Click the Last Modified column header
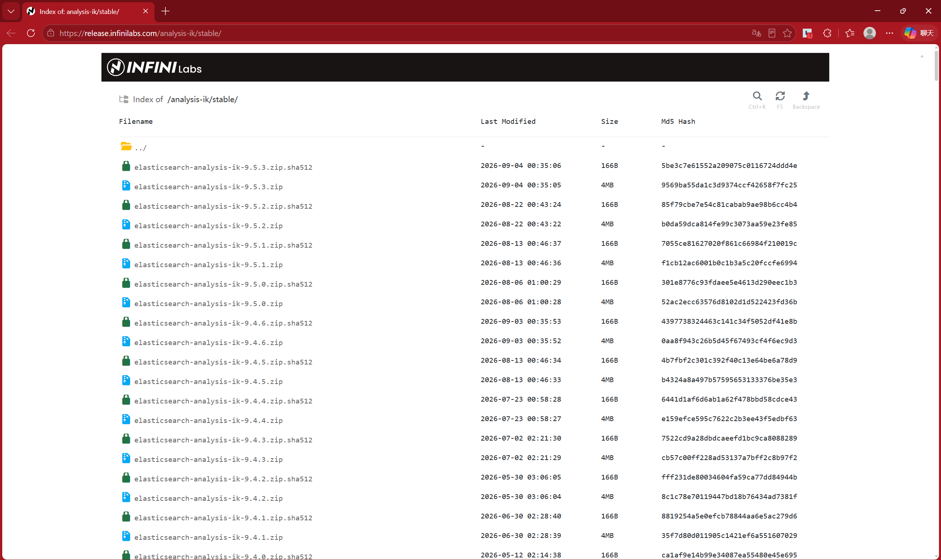This screenshot has height=560, width=941. (508, 122)
